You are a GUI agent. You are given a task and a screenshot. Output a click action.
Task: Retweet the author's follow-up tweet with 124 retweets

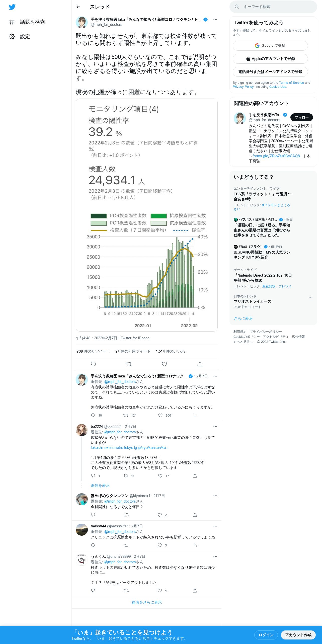[126, 415]
